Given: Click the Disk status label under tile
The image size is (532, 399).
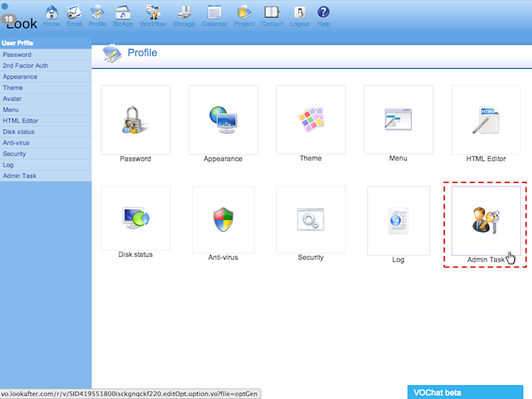Looking at the screenshot, I should coord(135,255).
